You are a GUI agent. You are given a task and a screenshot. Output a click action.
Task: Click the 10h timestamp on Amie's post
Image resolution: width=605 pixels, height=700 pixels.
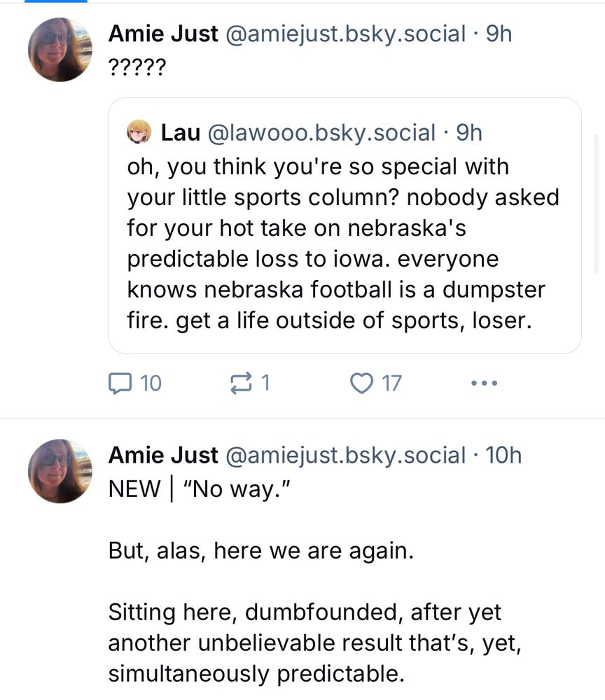(x=503, y=455)
